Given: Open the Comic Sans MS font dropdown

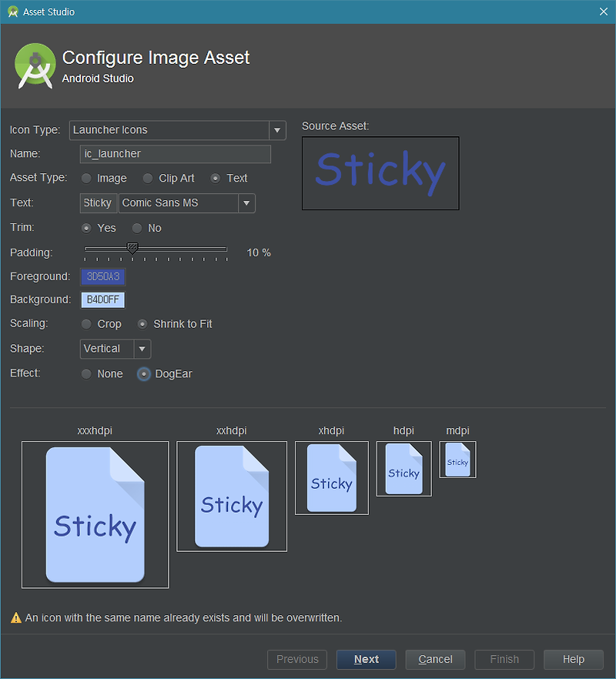Looking at the screenshot, I should 186,203.
